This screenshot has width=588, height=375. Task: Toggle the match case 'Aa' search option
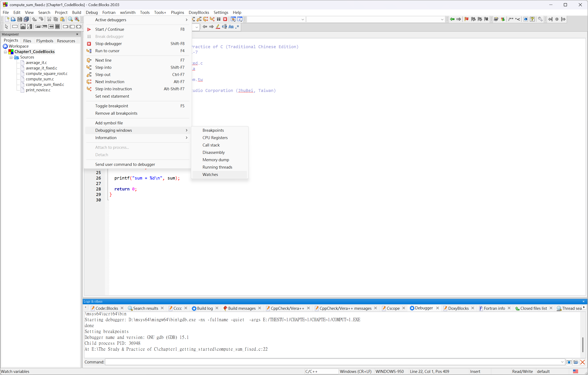(231, 27)
